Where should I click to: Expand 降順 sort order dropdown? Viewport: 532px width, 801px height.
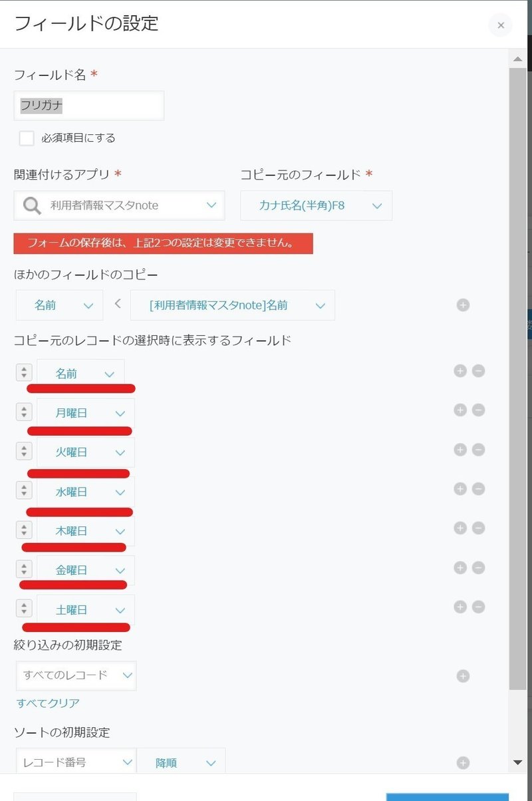tap(181, 763)
